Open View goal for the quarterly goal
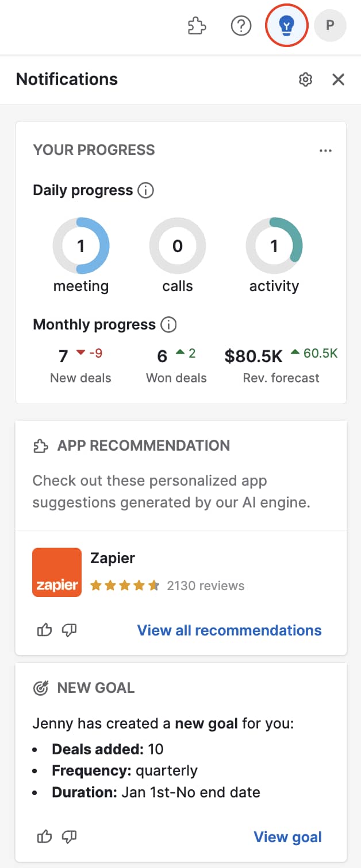Image resolution: width=361 pixels, height=868 pixels. [287, 837]
